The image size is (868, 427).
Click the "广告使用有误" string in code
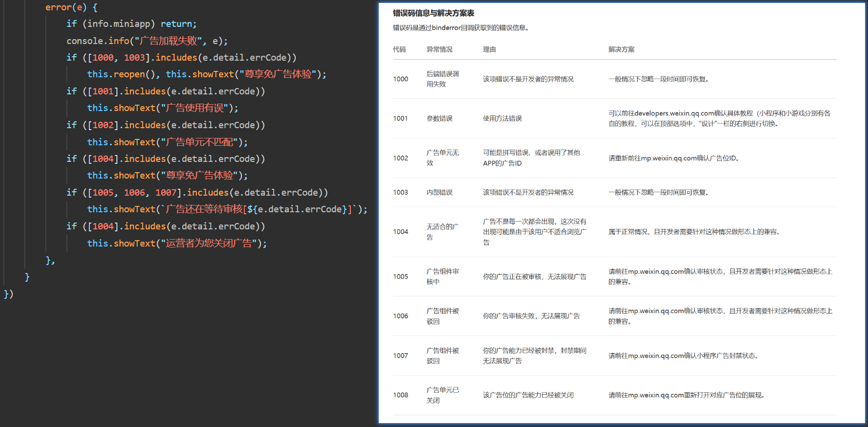coord(195,108)
